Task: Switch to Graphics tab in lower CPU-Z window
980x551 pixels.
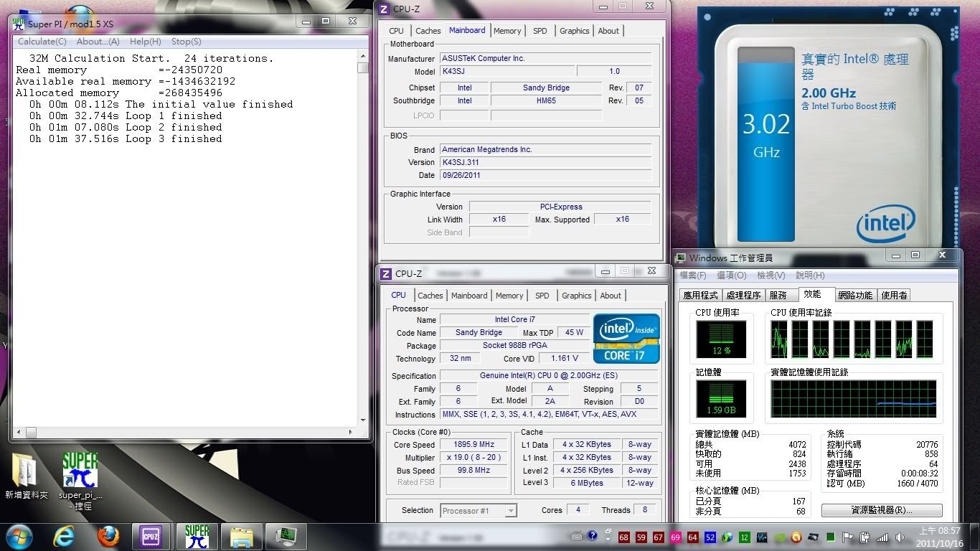Action: 577,296
